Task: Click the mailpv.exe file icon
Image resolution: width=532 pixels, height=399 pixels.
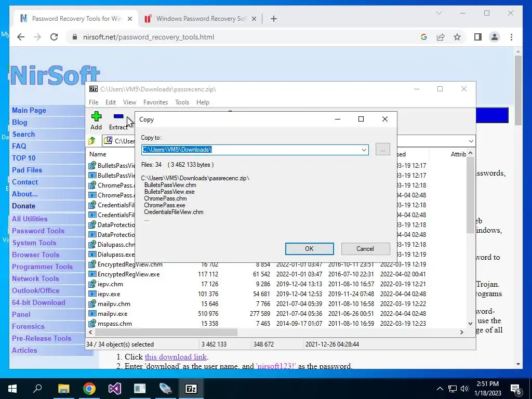Action: coord(92,313)
